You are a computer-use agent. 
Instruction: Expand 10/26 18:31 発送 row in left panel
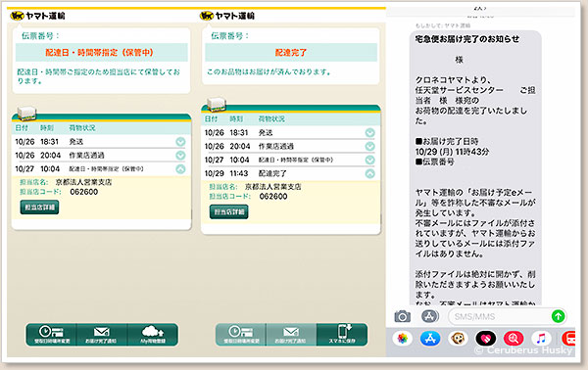(x=180, y=142)
